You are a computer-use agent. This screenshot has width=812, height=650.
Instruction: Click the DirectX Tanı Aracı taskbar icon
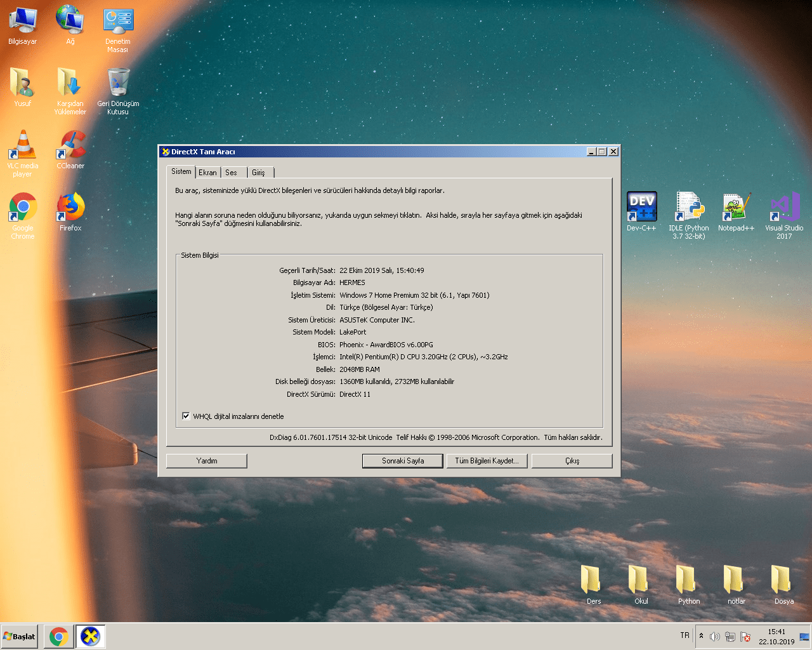[x=91, y=636]
